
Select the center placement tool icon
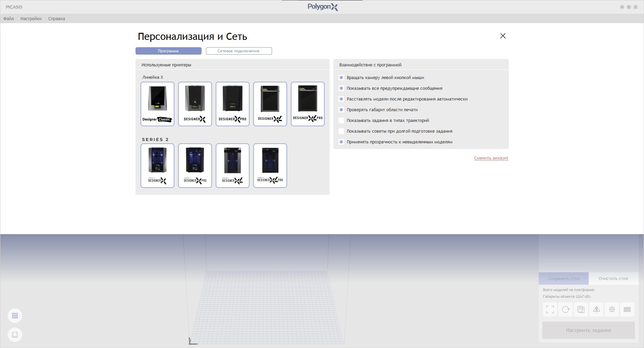click(x=612, y=309)
